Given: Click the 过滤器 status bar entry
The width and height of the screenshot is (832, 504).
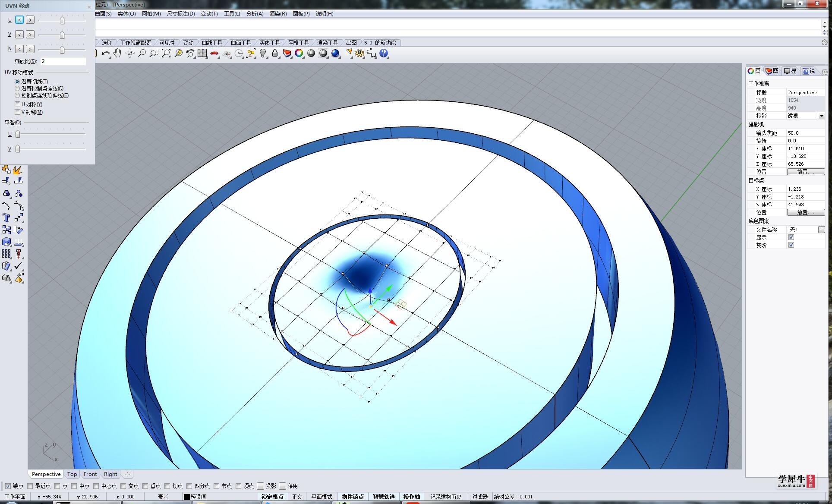Looking at the screenshot, I should [479, 497].
